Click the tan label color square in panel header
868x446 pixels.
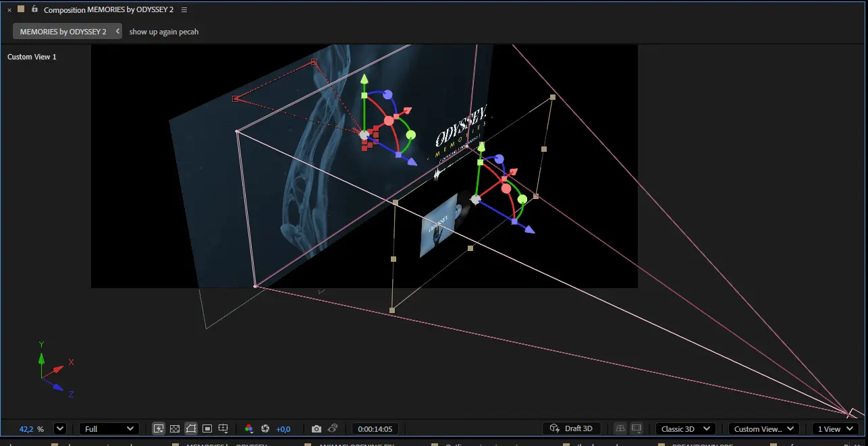(21, 9)
